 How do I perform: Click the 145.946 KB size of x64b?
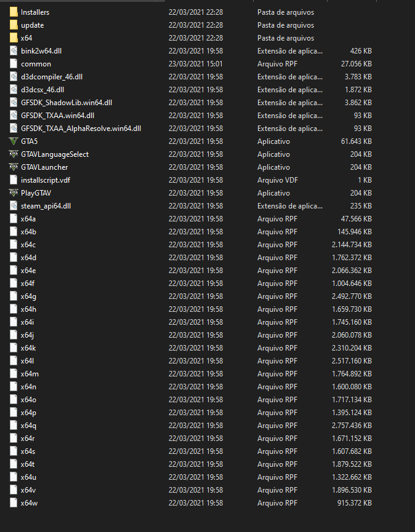pos(355,232)
